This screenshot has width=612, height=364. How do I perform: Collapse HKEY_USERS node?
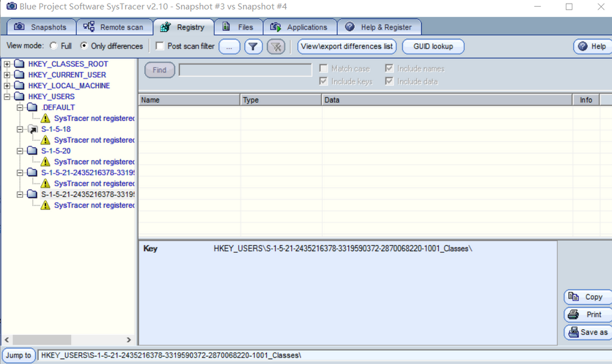(7, 97)
